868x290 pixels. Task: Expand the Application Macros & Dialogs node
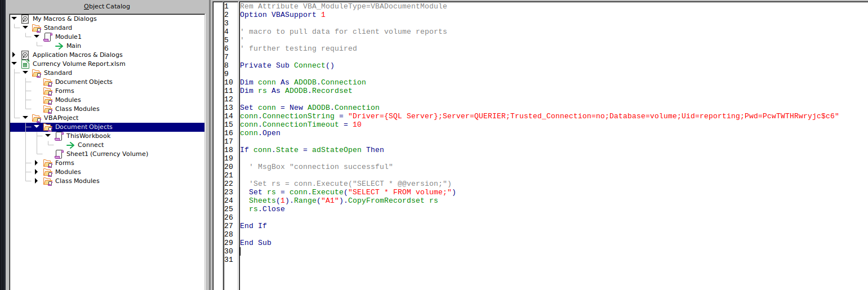(x=14, y=55)
